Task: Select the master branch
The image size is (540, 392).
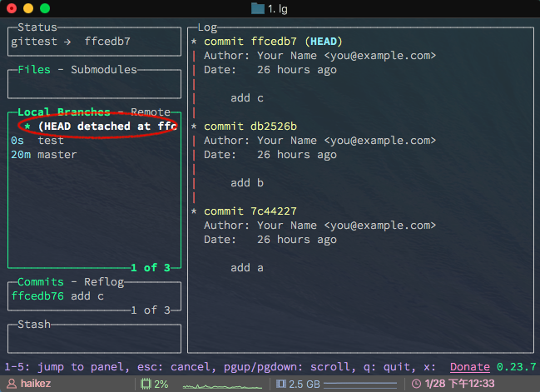Action: [57, 155]
